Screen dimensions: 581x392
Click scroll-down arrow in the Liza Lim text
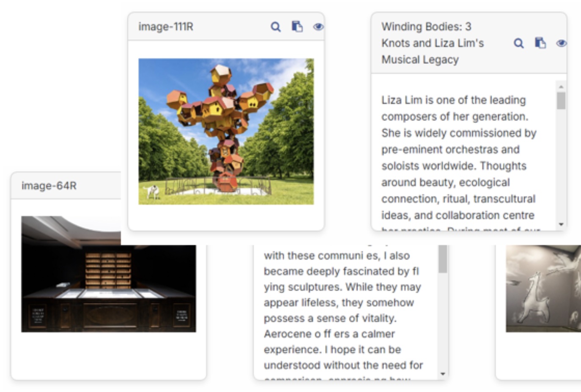[x=561, y=224]
